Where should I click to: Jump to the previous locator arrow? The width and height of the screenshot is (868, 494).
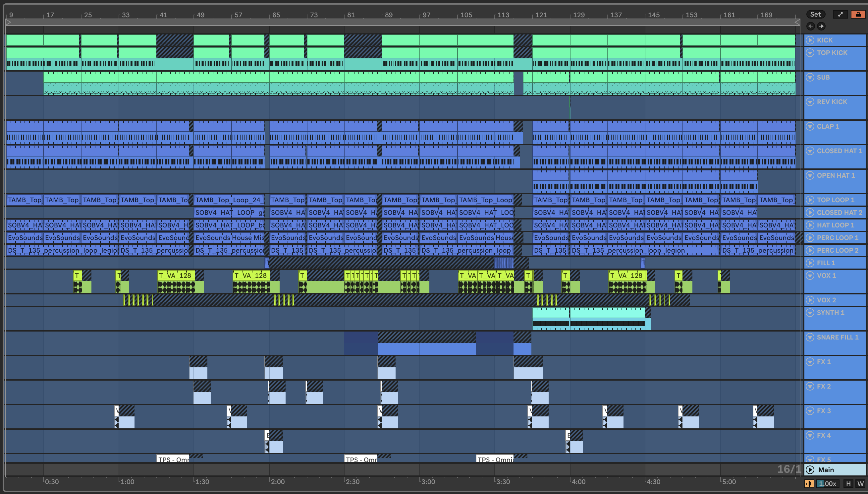coord(810,26)
